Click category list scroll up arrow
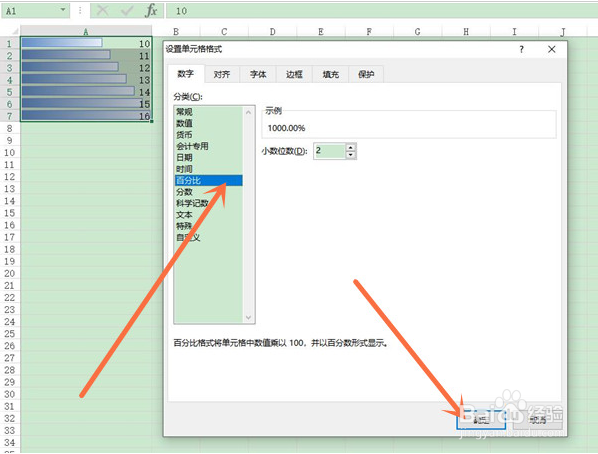Screen dimensions: 598x454 point(249,112)
